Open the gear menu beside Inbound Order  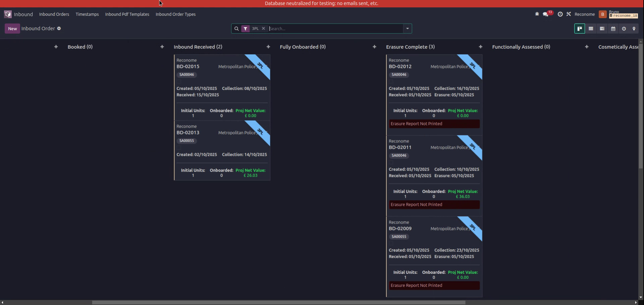click(59, 29)
